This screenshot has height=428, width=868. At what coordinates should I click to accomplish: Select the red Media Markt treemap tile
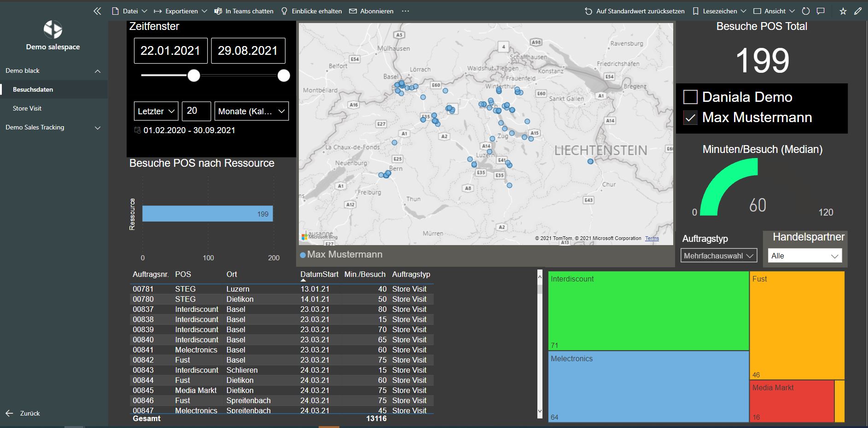point(792,401)
